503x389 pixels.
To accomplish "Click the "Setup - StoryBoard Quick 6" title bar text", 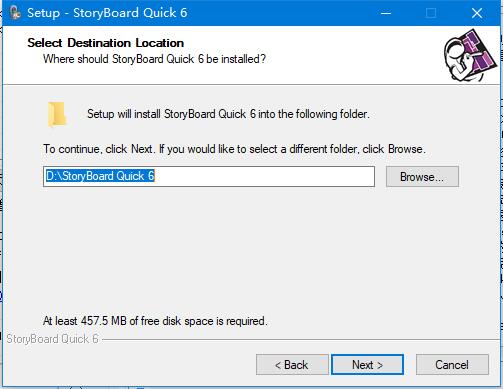I will 107,13.
